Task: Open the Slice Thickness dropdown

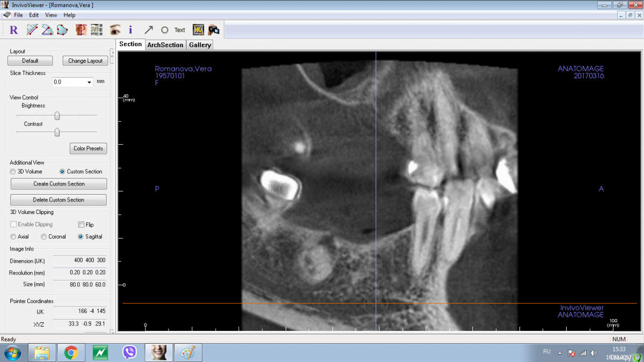Action: pos(89,82)
